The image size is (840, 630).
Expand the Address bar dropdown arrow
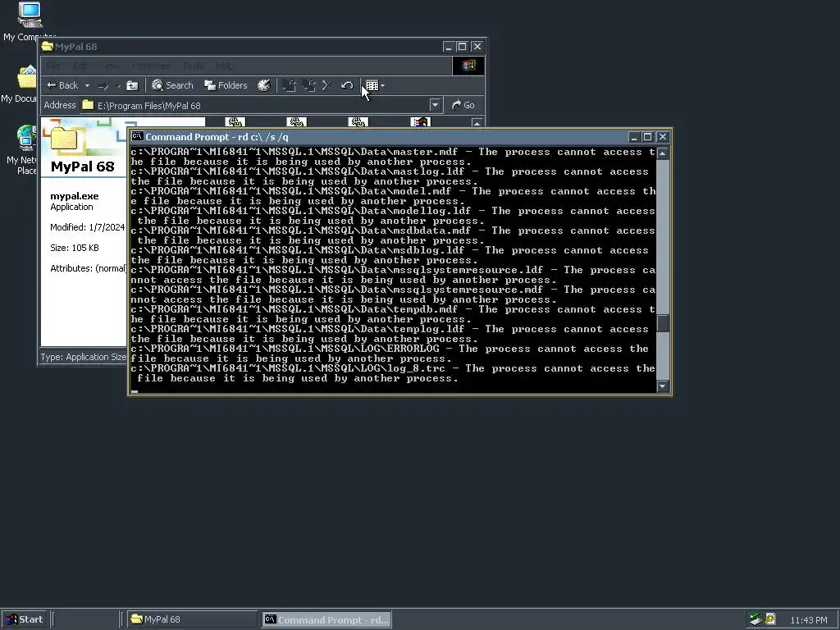pyautogui.click(x=435, y=105)
